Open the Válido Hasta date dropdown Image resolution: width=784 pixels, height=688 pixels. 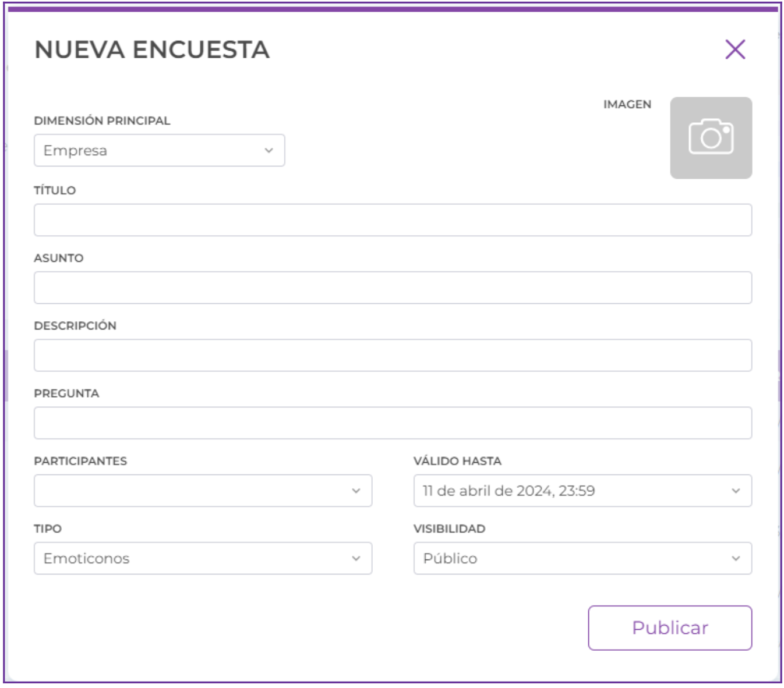(x=582, y=491)
